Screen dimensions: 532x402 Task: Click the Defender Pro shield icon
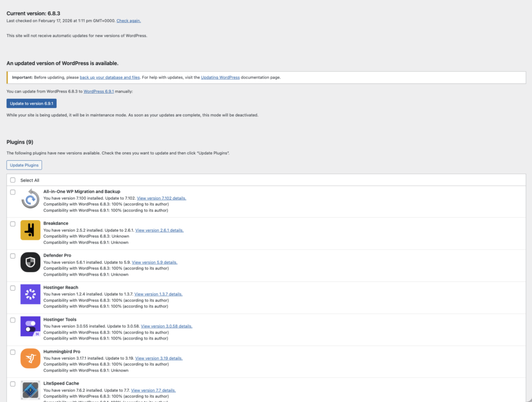[30, 262]
